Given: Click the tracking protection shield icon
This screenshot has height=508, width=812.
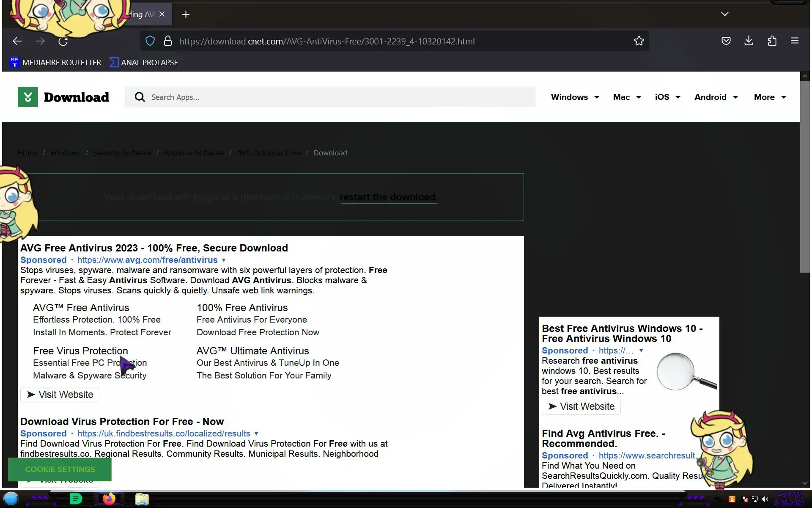Looking at the screenshot, I should 150,41.
